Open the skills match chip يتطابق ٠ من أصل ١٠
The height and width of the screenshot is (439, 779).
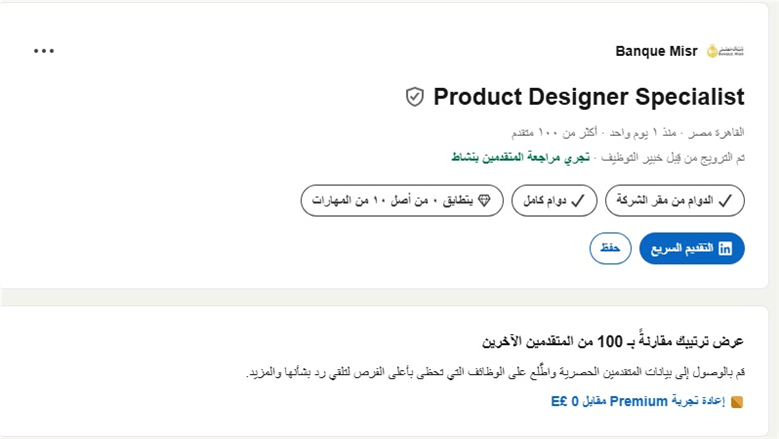coord(402,201)
